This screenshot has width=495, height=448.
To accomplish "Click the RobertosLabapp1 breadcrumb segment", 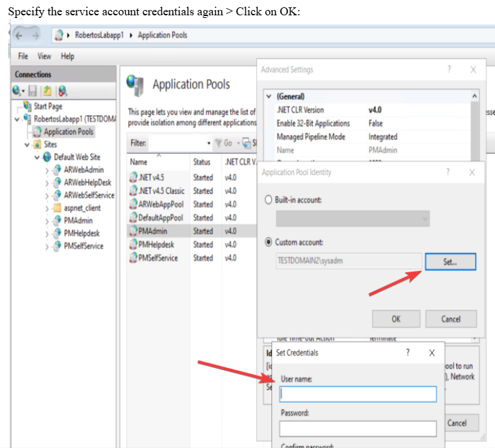I will tap(99, 35).
